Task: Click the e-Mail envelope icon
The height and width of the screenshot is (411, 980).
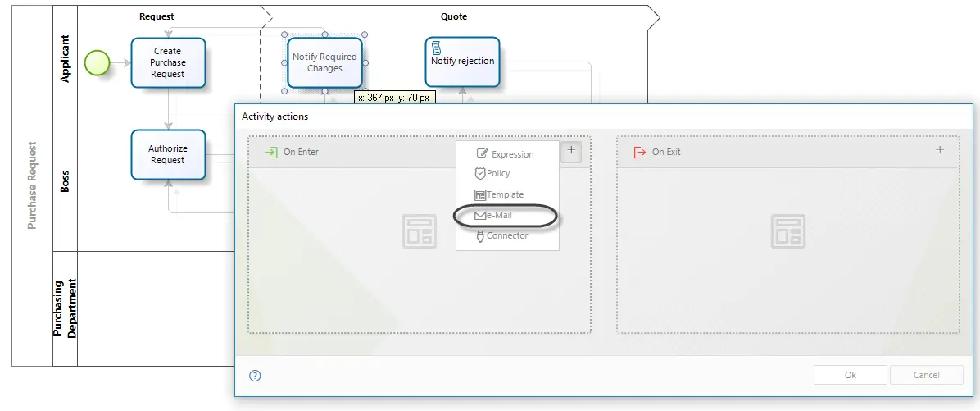Action: point(480,216)
